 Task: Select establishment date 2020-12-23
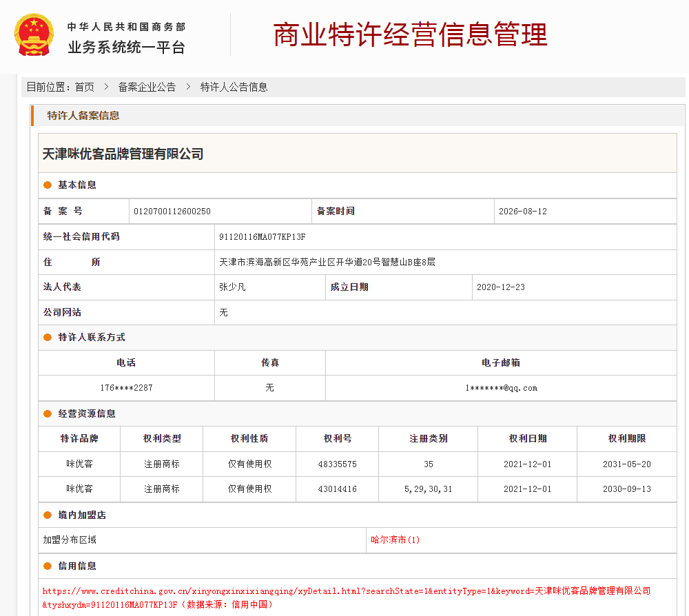[x=501, y=287]
